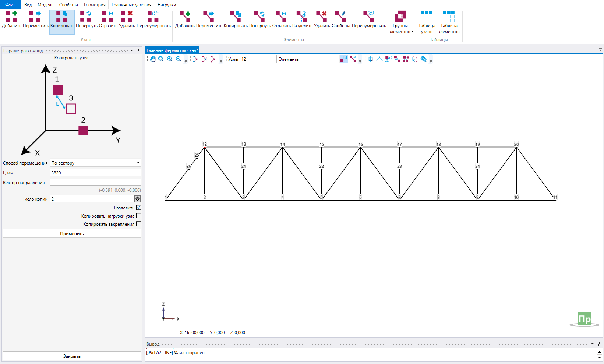Open the document tab list arrow

[601, 50]
